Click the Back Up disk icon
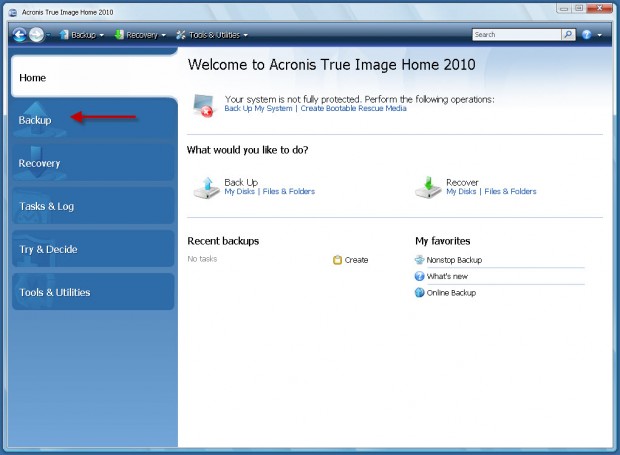 click(205, 187)
